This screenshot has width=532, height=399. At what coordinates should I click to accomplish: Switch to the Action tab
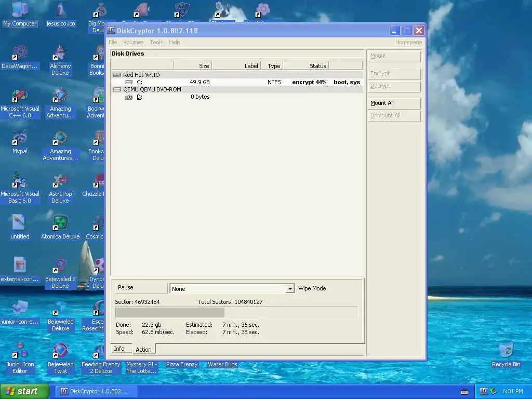(143, 349)
